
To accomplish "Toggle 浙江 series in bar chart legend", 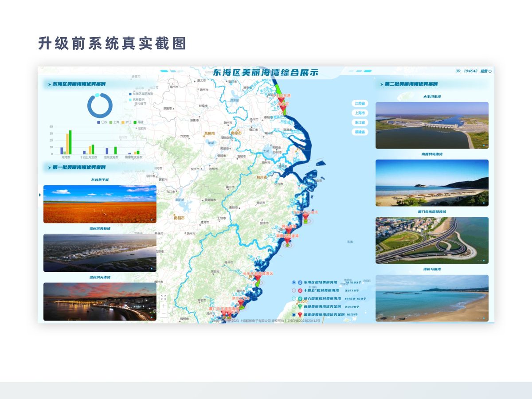I will click(126, 122).
